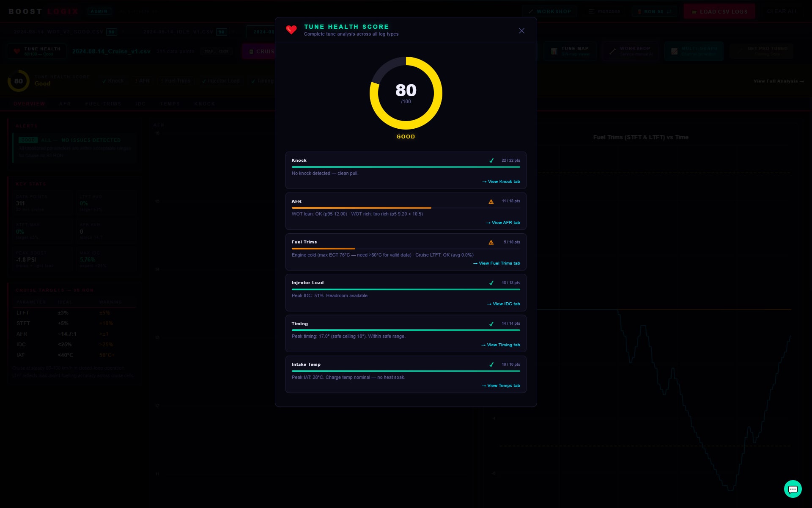The image size is (812, 508).
Task: Click the checkmark on Timing row
Action: tap(491, 324)
